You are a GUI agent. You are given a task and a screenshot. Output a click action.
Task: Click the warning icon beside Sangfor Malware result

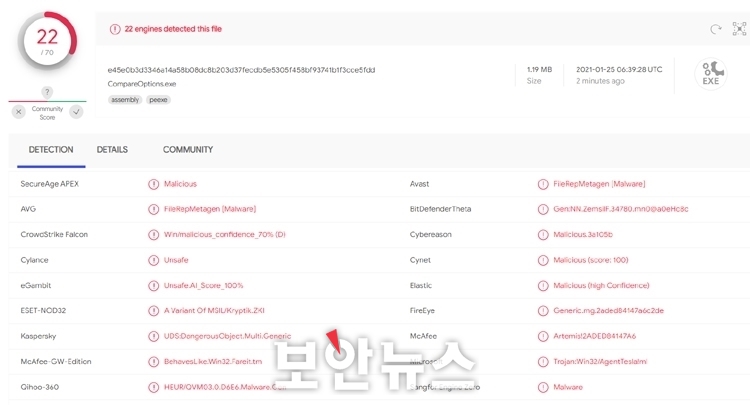click(x=543, y=387)
